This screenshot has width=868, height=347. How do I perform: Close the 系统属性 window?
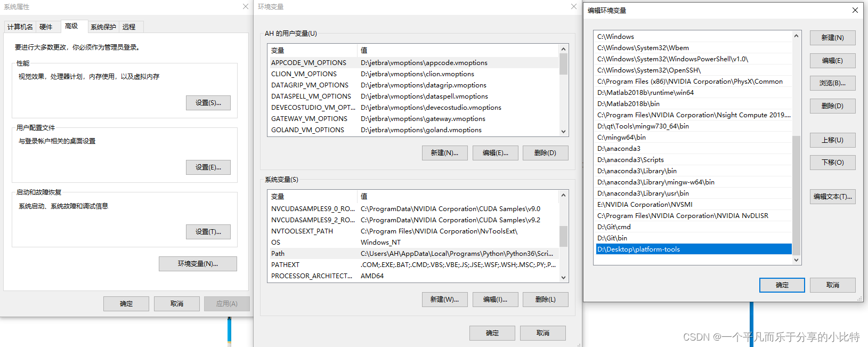(x=246, y=6)
